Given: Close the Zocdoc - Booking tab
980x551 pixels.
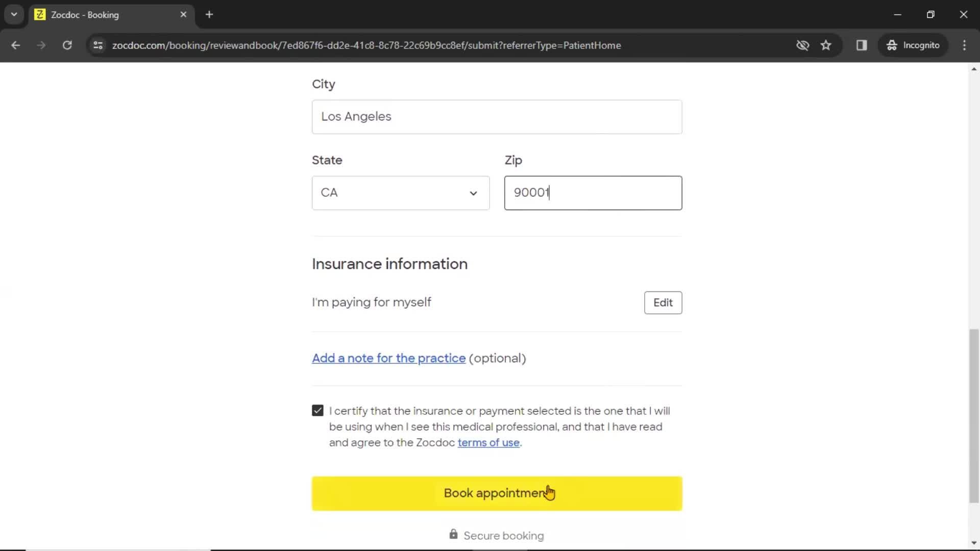Looking at the screenshot, I should click(183, 14).
